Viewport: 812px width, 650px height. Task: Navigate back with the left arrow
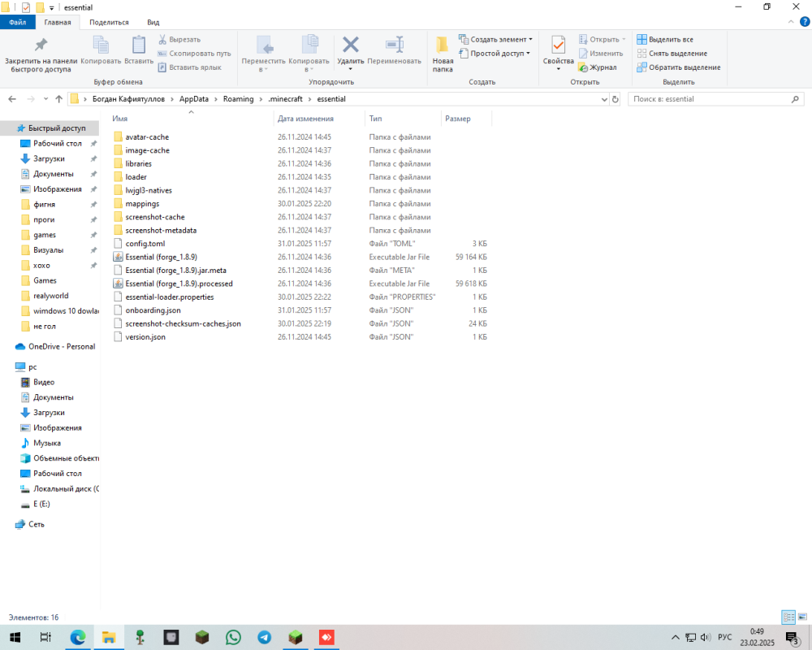click(12, 99)
